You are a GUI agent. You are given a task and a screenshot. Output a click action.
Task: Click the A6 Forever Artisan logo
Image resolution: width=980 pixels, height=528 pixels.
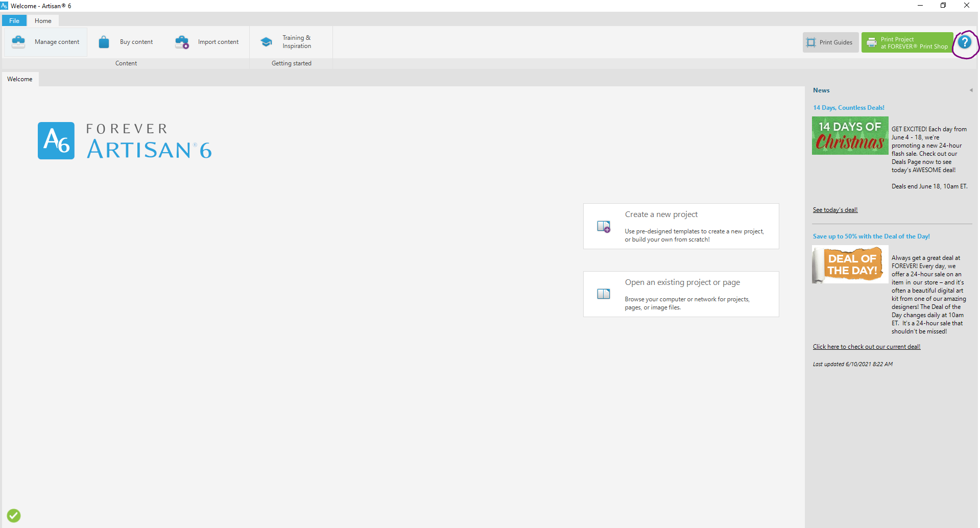coord(125,141)
